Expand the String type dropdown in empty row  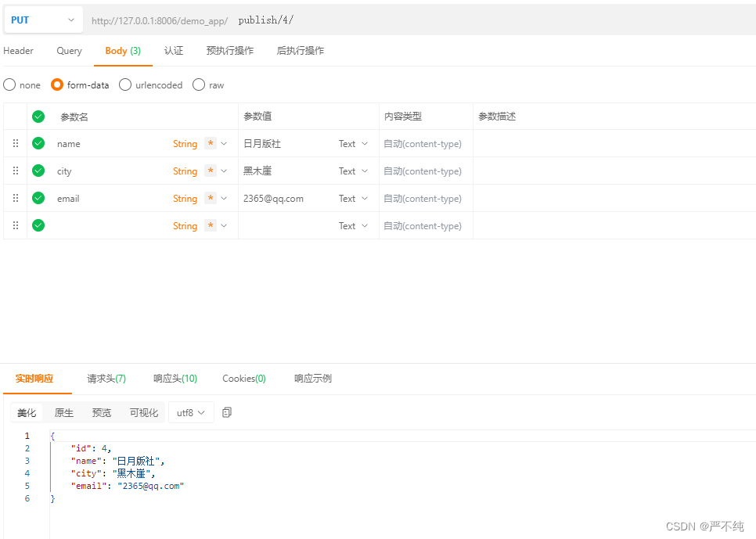click(x=224, y=225)
